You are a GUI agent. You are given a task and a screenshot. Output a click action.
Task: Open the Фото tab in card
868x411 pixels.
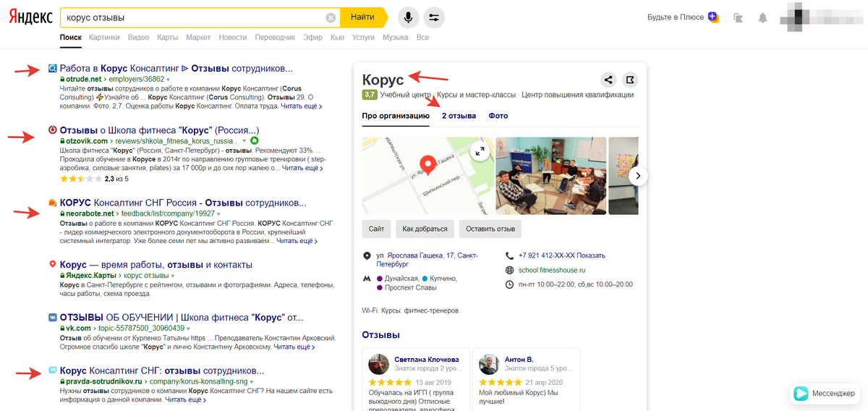[x=498, y=116]
